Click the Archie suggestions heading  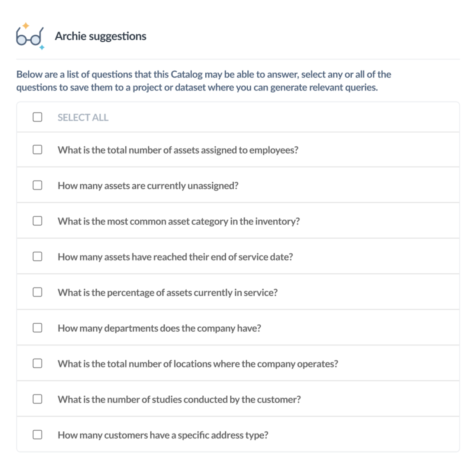coord(100,36)
